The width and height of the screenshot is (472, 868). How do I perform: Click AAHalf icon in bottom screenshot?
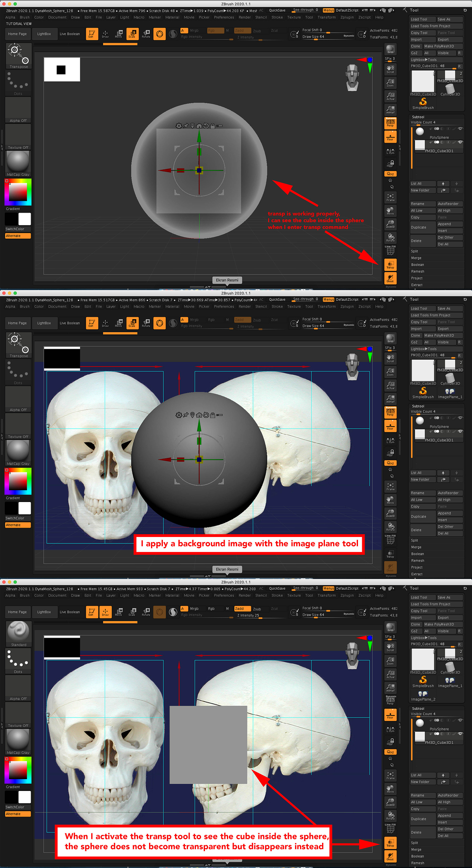click(390, 688)
